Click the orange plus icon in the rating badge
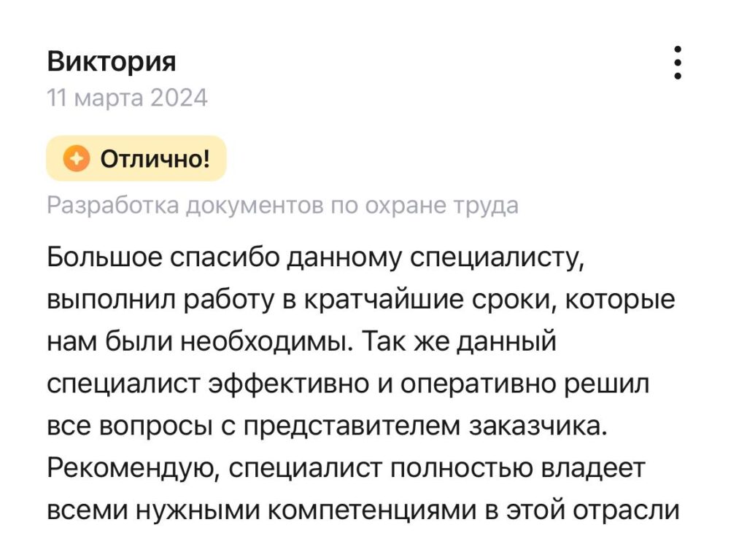Screen dimensions: 747x560 click(x=76, y=158)
